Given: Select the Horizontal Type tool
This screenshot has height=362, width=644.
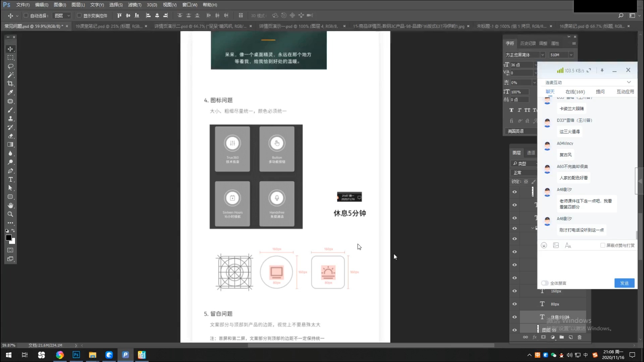Looking at the screenshot, I should (10, 180).
